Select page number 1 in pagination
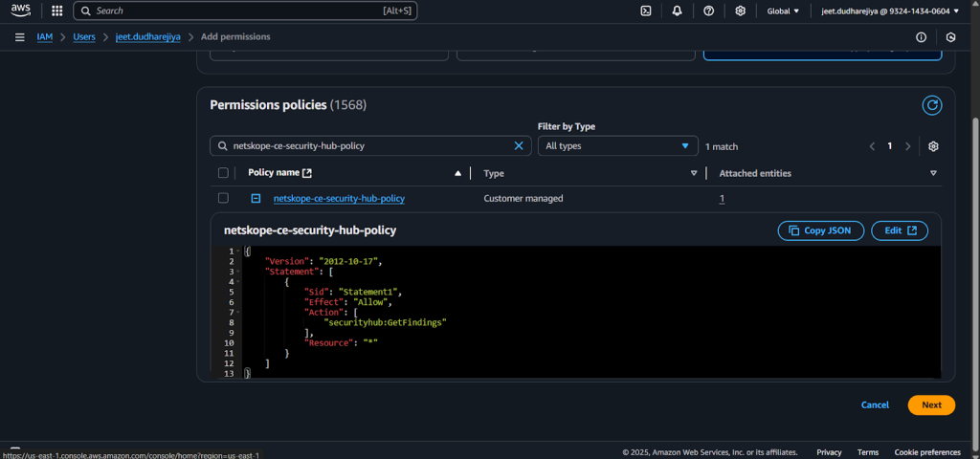 click(x=890, y=146)
